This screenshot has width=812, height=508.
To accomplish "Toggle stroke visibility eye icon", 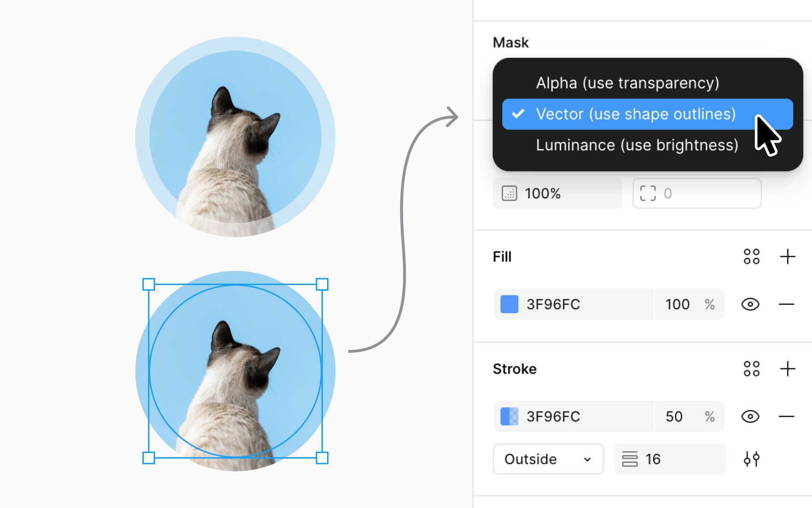I will (x=750, y=416).
